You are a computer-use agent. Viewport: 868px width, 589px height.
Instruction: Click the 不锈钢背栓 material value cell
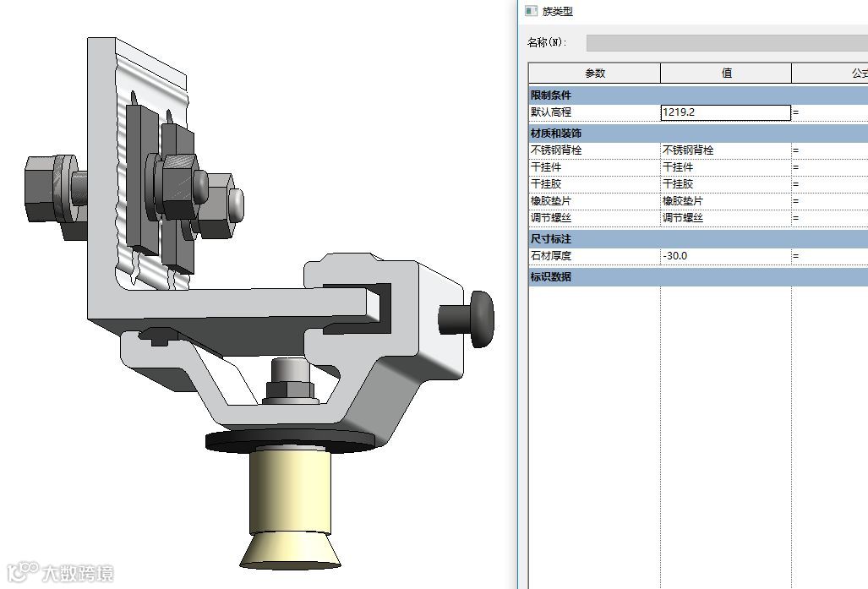[x=726, y=150]
